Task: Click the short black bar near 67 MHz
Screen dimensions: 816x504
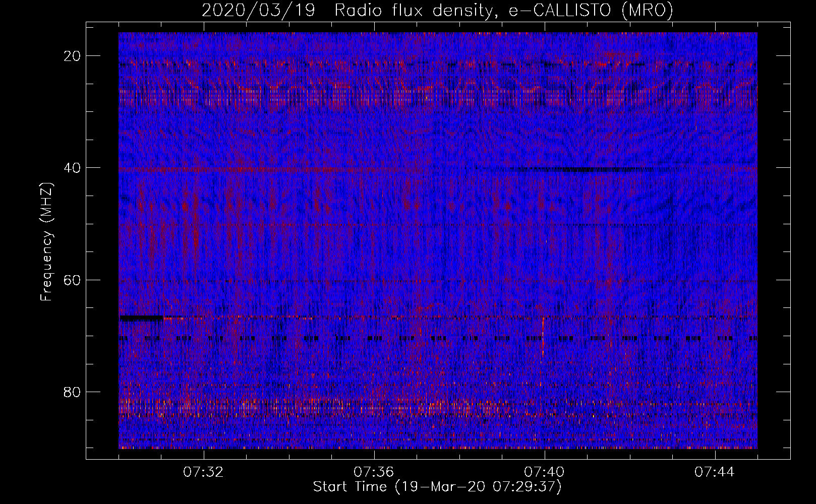Action: [141, 318]
